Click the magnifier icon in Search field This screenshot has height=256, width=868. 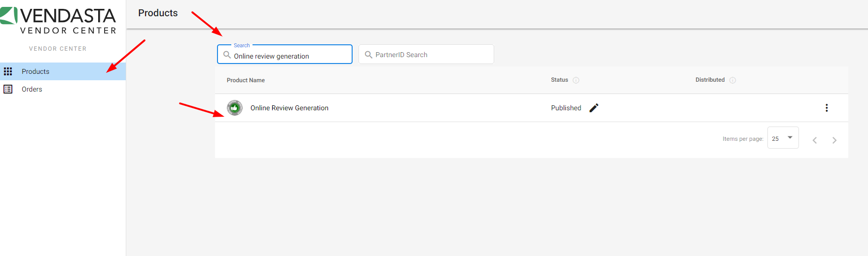(x=227, y=55)
